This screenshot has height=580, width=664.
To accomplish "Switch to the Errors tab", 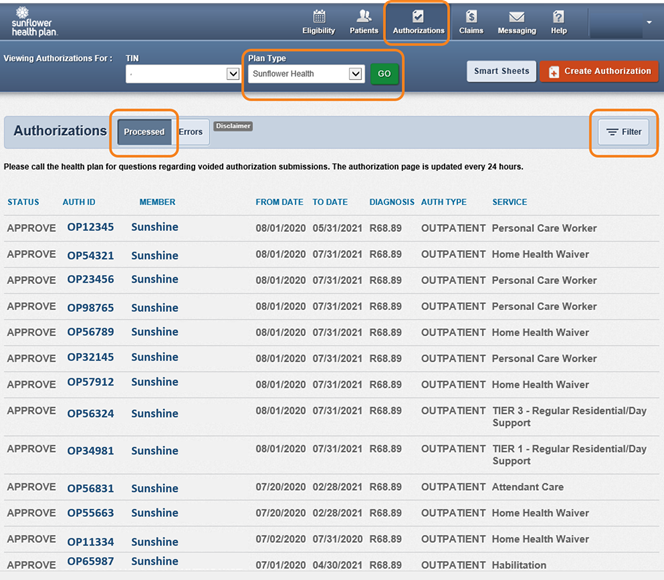I will point(190,132).
